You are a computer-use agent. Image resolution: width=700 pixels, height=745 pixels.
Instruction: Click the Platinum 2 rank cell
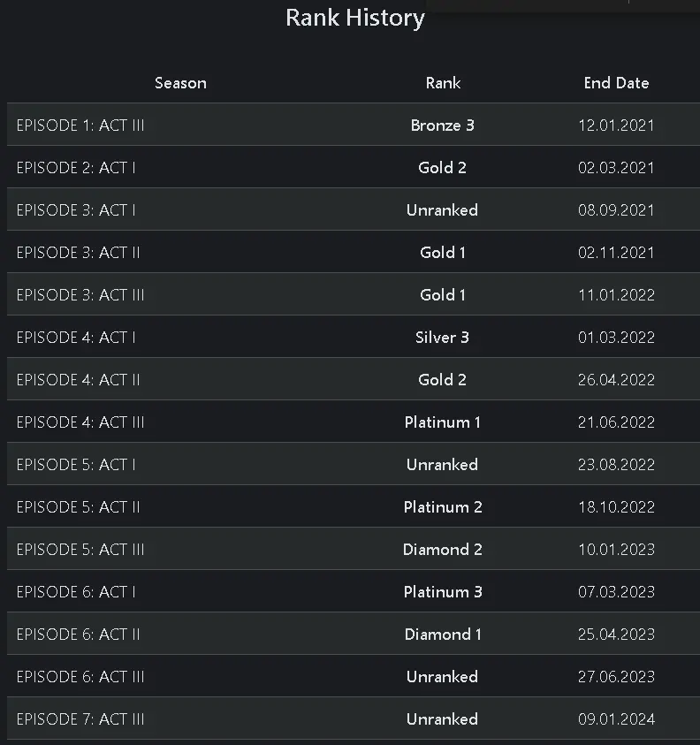[443, 507]
